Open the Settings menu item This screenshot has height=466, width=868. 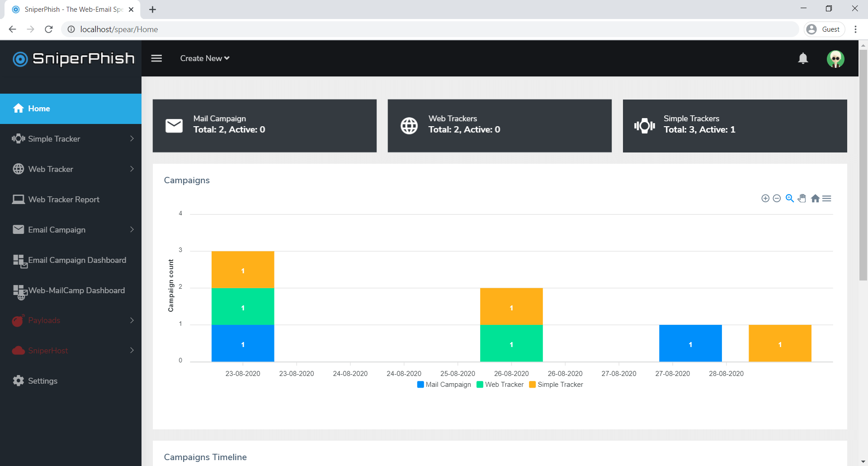pos(71,381)
